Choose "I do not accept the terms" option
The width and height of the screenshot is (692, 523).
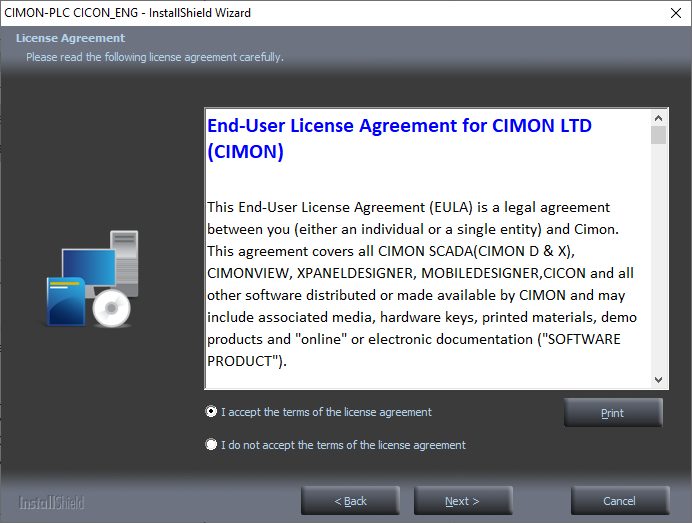211,445
